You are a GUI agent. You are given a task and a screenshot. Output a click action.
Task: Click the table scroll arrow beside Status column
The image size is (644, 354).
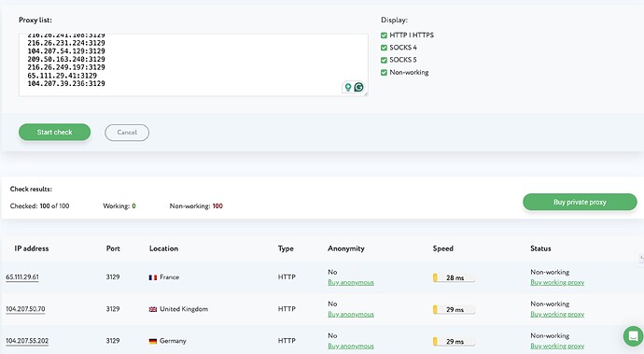point(640,258)
